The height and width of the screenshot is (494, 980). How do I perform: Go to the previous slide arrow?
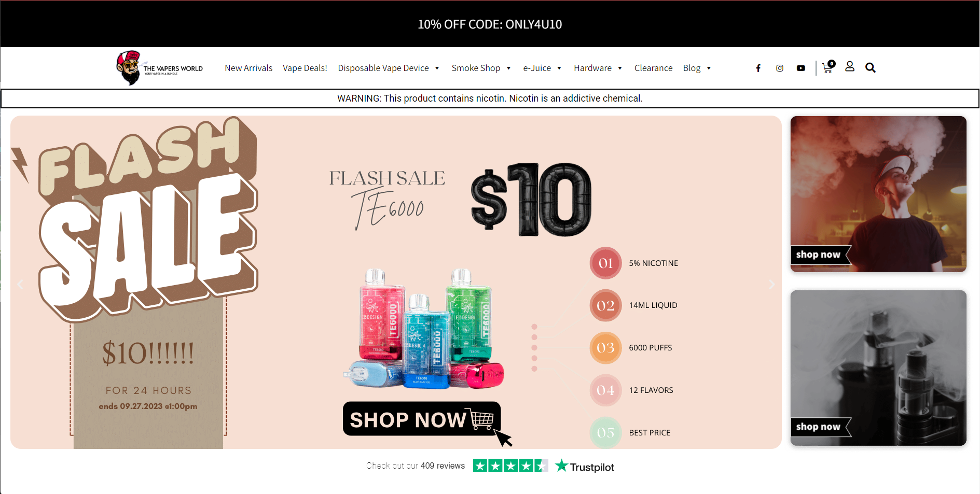tap(20, 284)
